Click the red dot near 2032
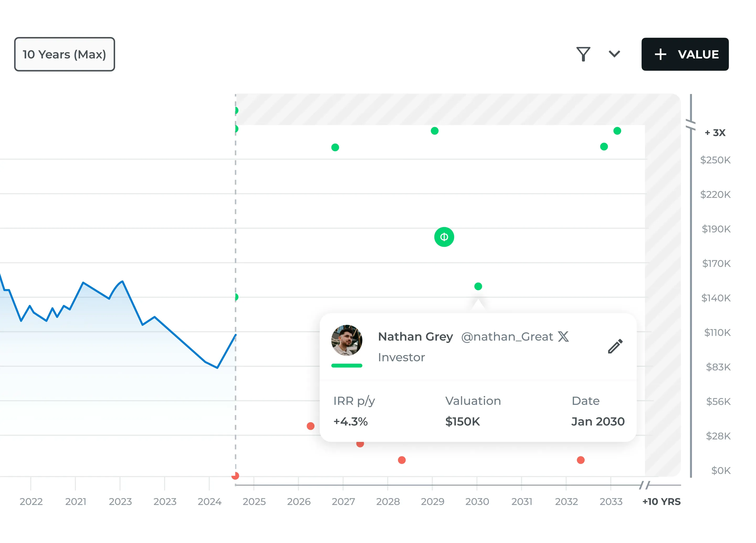The width and height of the screenshot is (756, 543). click(580, 460)
